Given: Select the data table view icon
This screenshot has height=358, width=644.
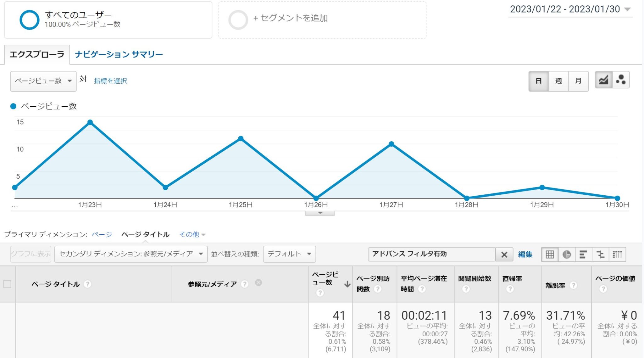Looking at the screenshot, I should 550,254.
